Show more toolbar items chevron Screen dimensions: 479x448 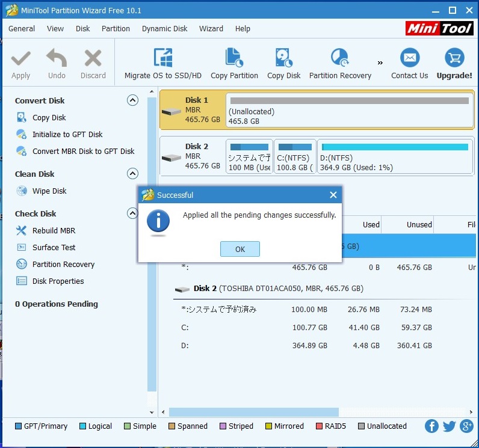tap(380, 63)
